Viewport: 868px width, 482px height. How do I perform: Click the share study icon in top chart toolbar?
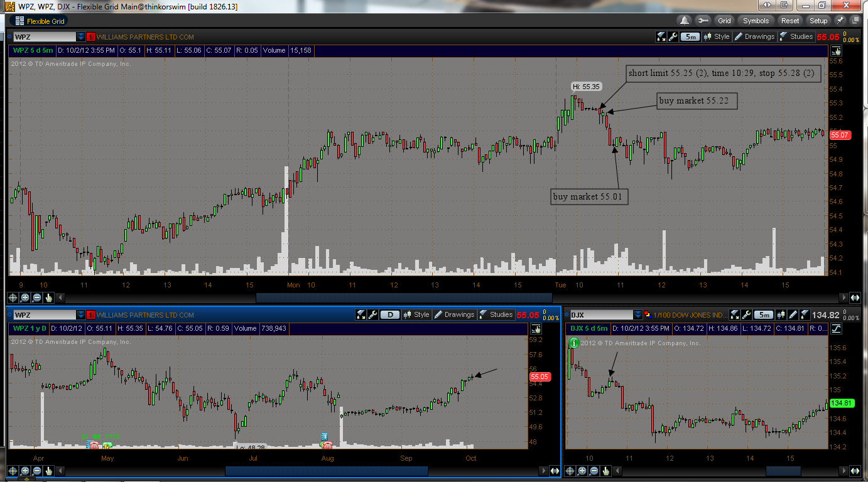pos(661,36)
